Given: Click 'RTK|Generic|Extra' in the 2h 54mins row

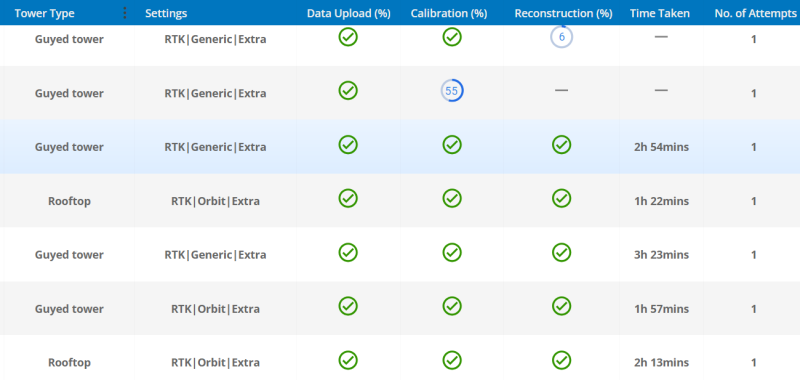Looking at the screenshot, I should click(215, 147).
